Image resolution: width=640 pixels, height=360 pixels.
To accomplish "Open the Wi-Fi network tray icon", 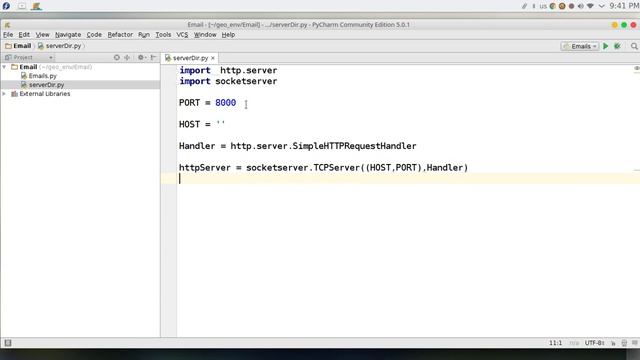I will pyautogui.click(x=590, y=6).
